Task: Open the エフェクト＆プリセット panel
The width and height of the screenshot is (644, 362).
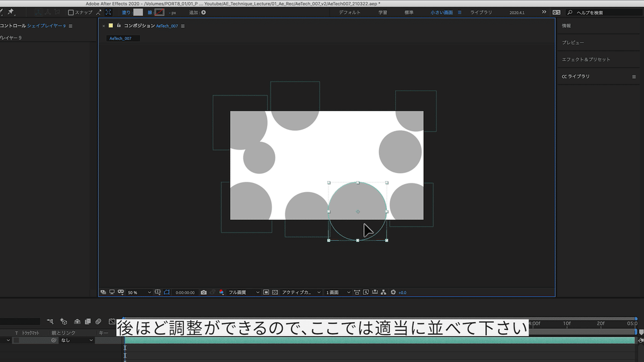Action: point(586,60)
